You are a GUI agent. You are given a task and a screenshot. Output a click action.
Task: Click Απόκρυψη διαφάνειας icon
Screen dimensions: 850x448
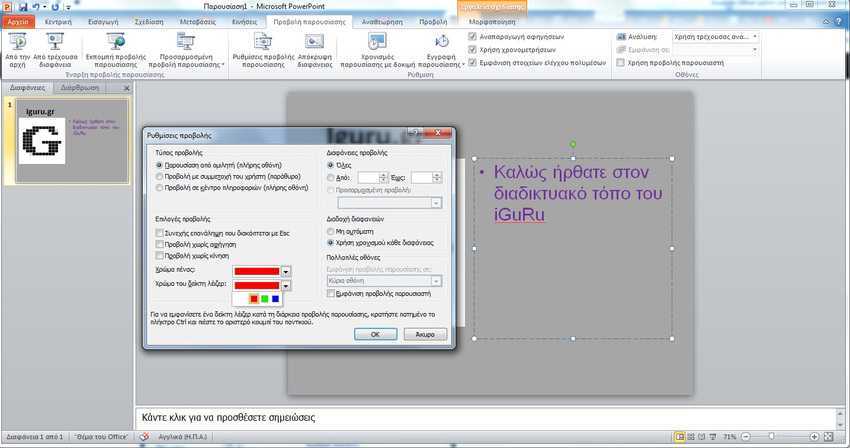click(x=314, y=42)
